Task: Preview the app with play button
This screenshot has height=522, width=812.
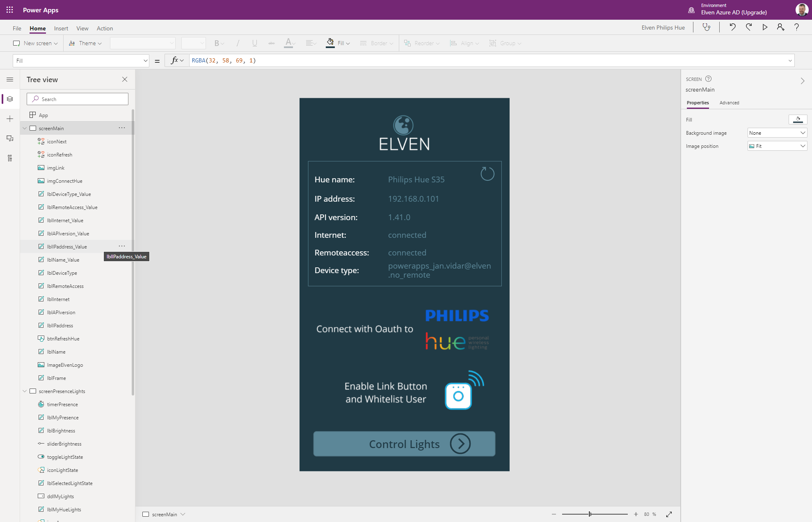Action: pos(765,28)
